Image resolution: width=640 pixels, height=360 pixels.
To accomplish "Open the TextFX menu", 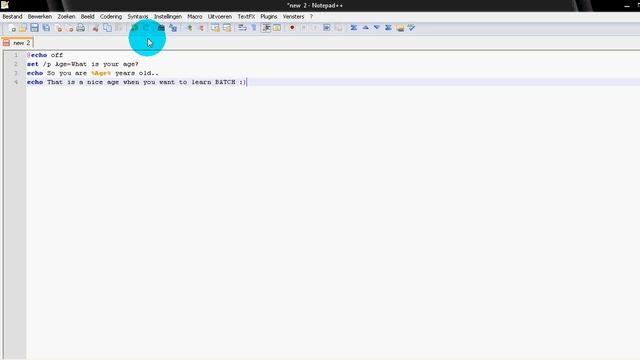I will 246,16.
